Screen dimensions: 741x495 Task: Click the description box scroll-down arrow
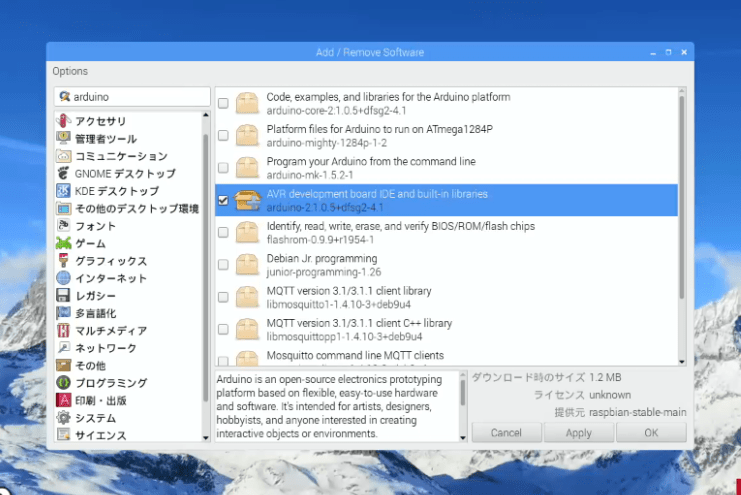click(x=463, y=438)
